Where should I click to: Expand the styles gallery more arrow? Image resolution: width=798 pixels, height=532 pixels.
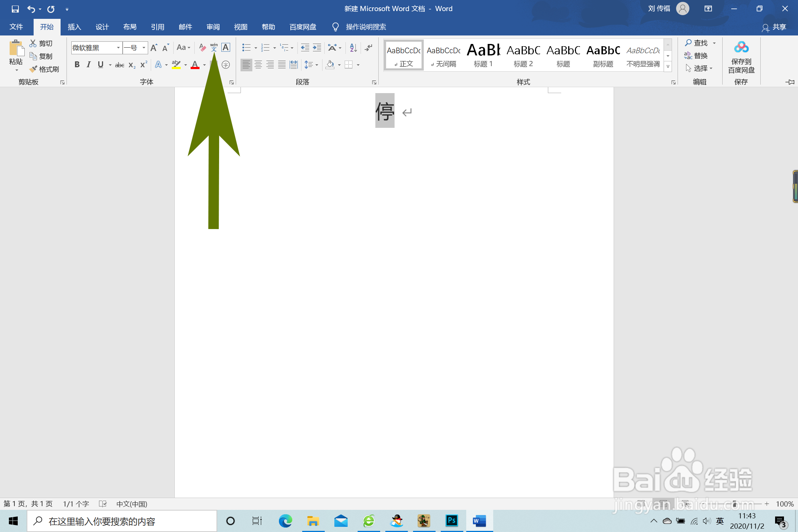pyautogui.click(x=668, y=67)
